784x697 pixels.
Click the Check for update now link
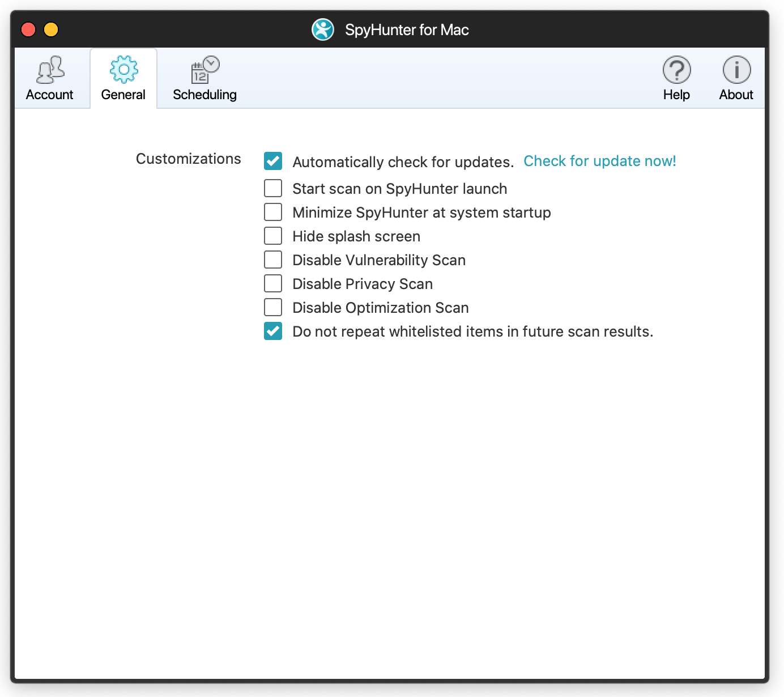(600, 161)
